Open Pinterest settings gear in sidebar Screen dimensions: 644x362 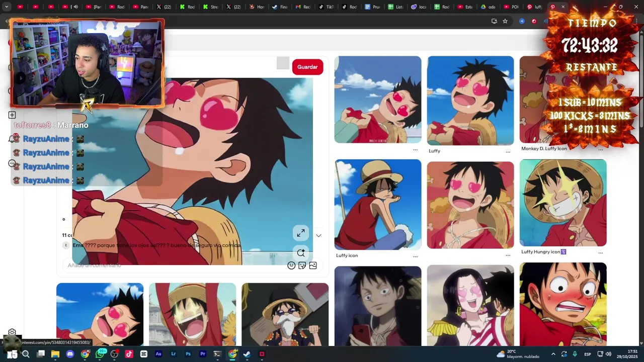coord(12,333)
